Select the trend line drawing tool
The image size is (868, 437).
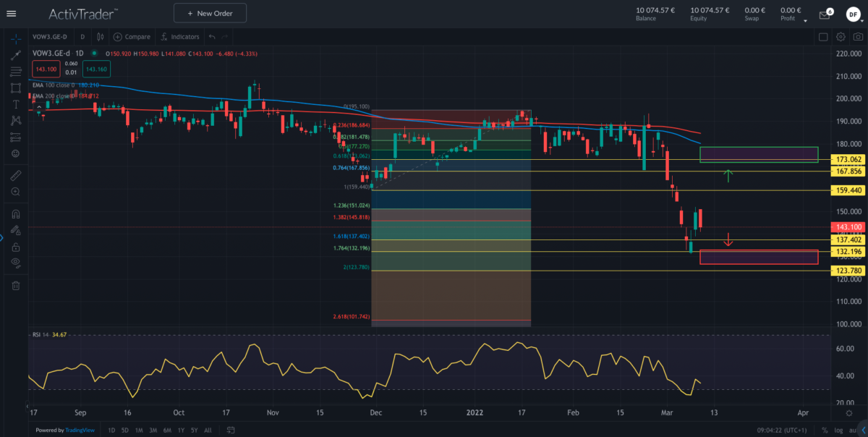pos(15,55)
